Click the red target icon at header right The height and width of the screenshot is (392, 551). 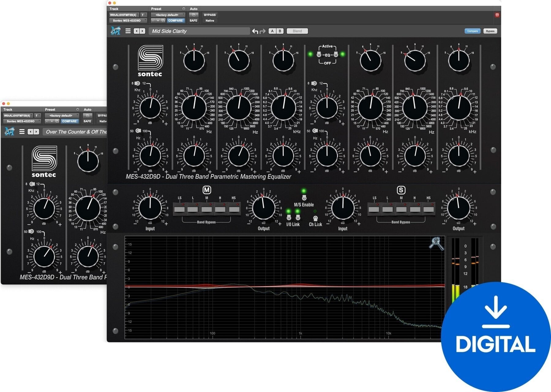click(x=497, y=15)
